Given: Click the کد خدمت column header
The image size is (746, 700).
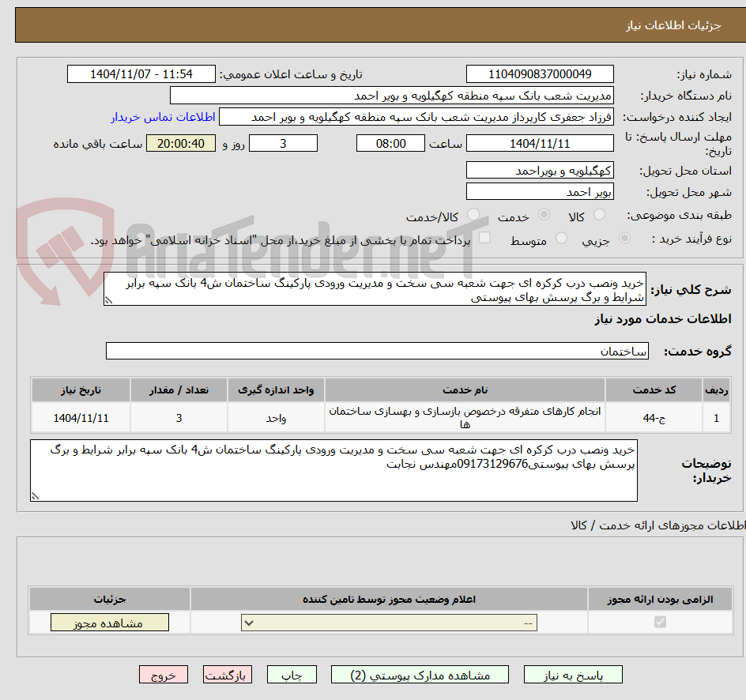Looking at the screenshot, I should (x=654, y=390).
